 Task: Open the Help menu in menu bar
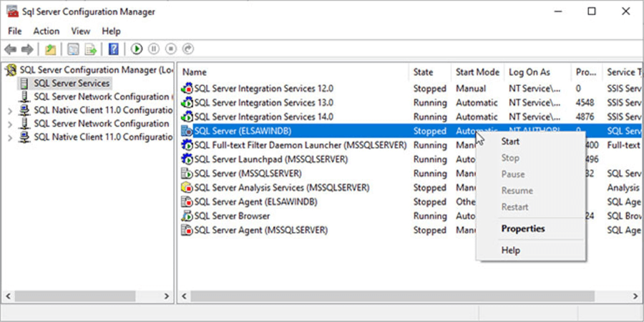111,31
